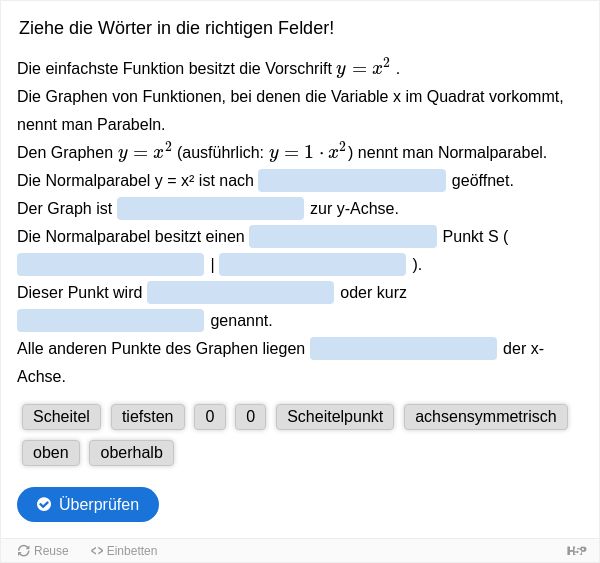Click the Überprüfen button
600x563 pixels.
(88, 504)
